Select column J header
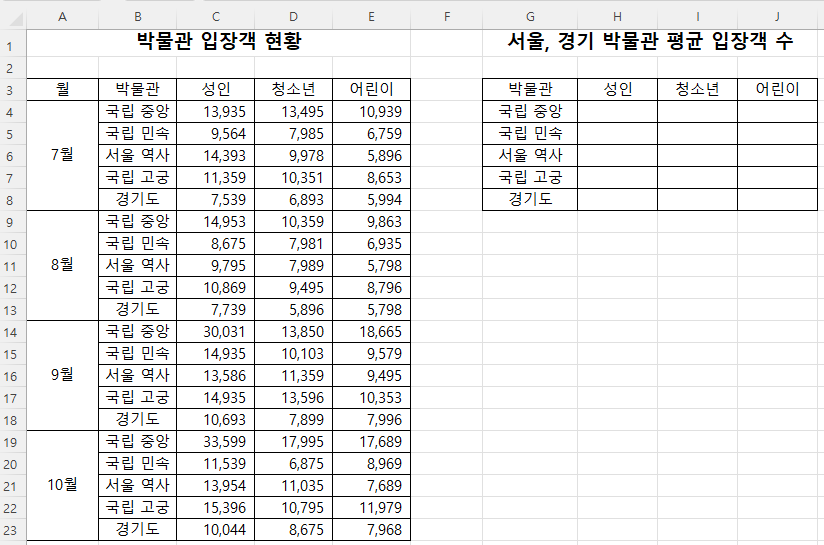Screen dimensions: 824x545 777,17
